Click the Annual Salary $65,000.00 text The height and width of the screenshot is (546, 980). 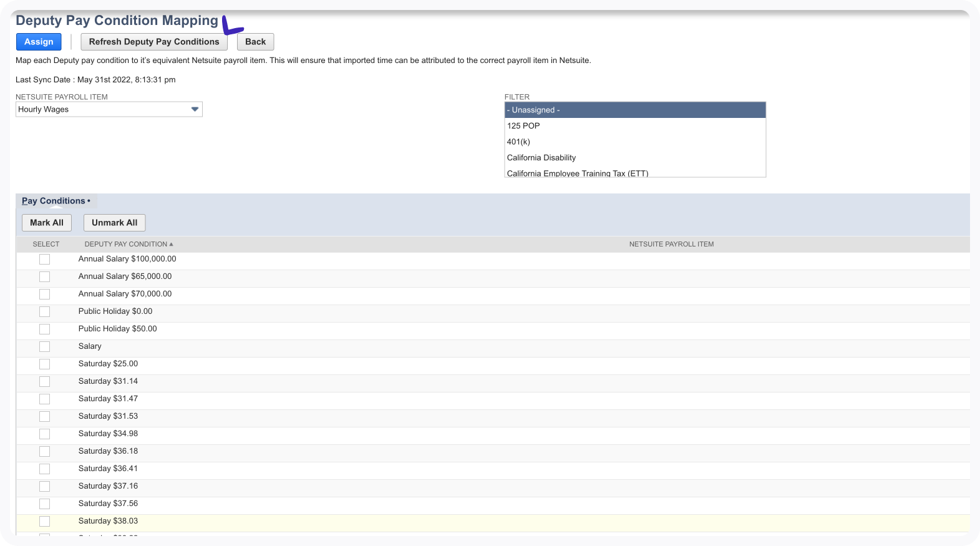pos(125,276)
